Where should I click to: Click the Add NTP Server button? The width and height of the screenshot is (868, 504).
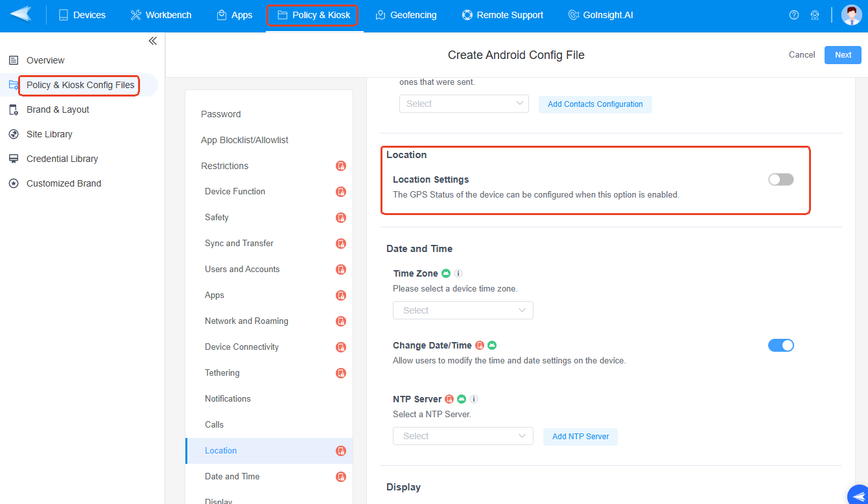[x=580, y=437]
